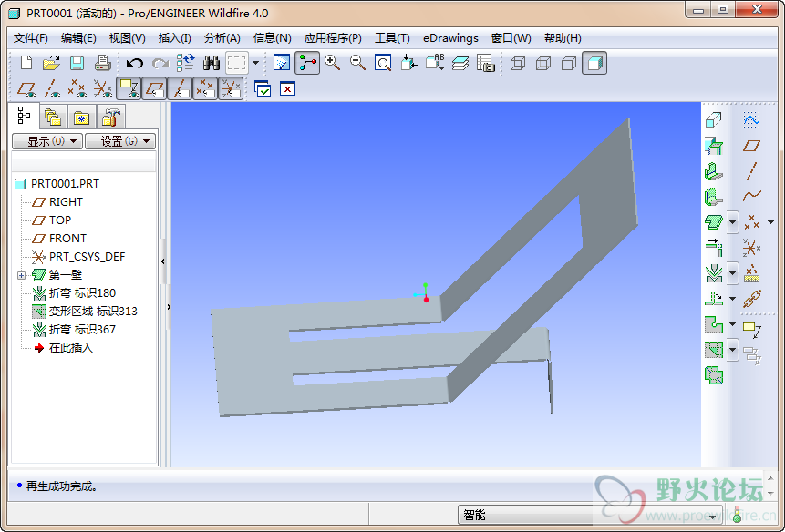Click the zoom in magnifier
Image resolution: width=785 pixels, height=532 pixels.
(333, 64)
